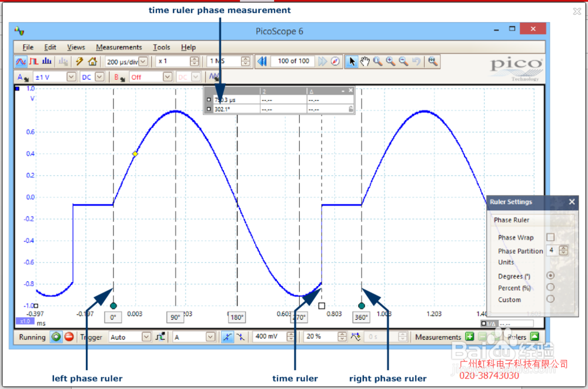Click the green Rulers icon
The width and height of the screenshot is (588, 389).
(534, 337)
